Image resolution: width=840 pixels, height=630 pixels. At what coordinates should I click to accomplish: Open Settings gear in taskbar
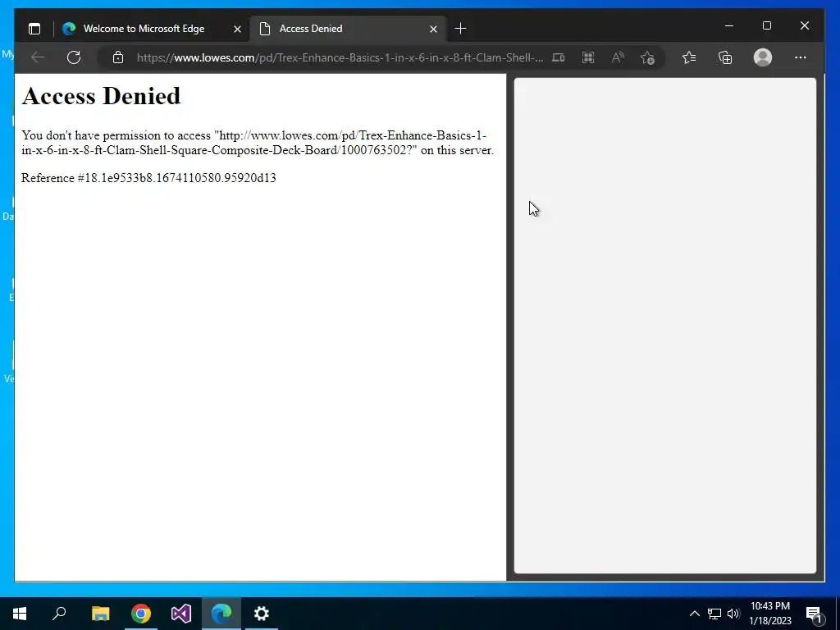[262, 614]
